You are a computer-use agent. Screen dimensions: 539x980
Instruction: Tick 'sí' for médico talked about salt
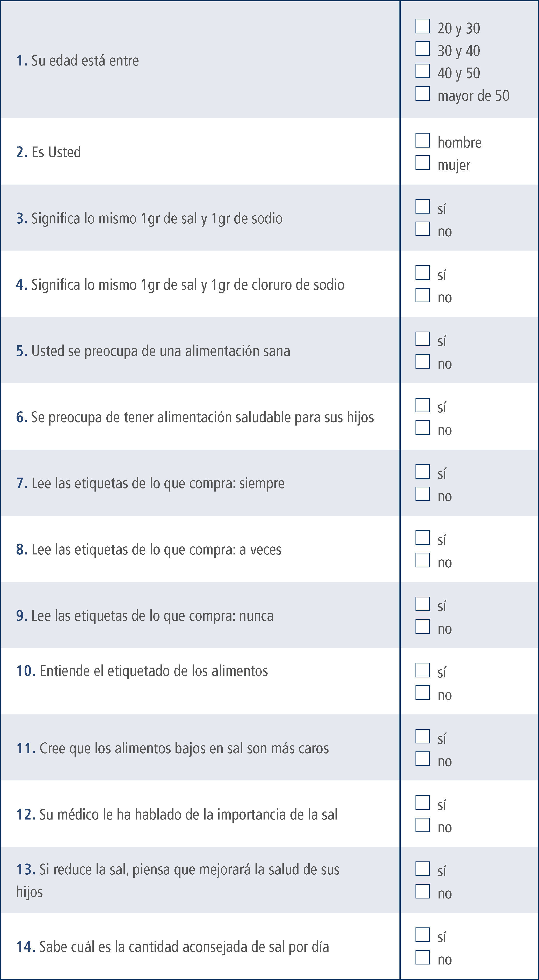(423, 802)
